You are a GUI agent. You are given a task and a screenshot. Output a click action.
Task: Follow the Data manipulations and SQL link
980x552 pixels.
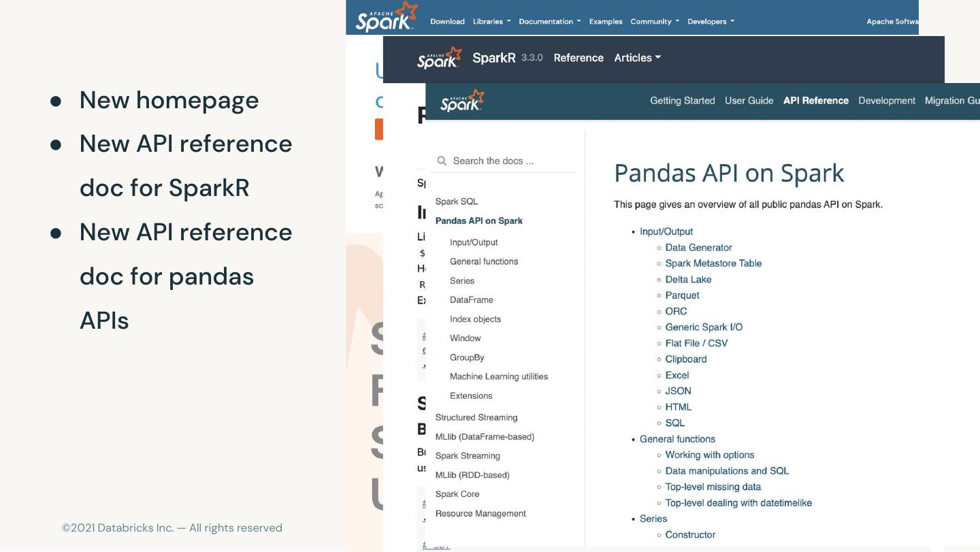(727, 471)
